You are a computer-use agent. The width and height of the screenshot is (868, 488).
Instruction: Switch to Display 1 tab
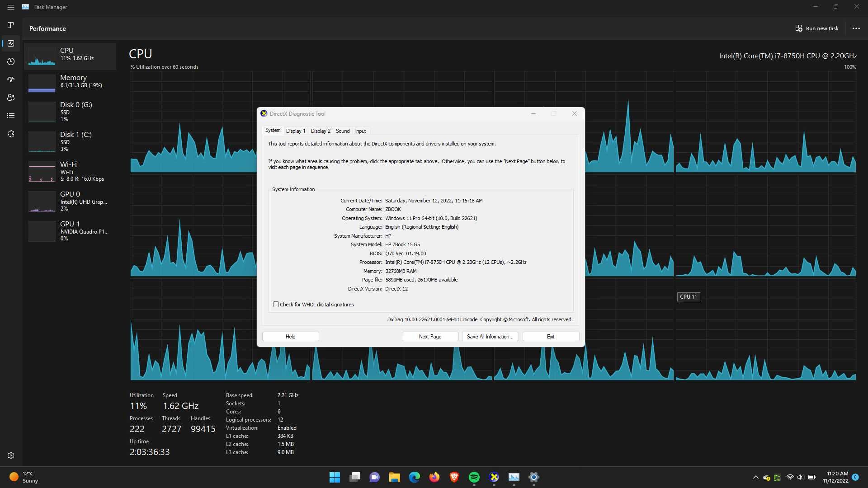296,131
